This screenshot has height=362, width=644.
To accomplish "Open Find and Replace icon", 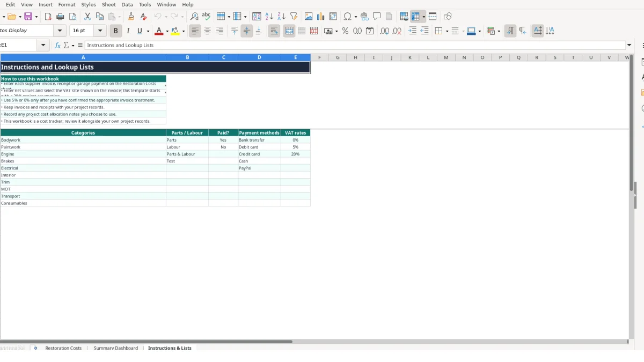I will (194, 17).
